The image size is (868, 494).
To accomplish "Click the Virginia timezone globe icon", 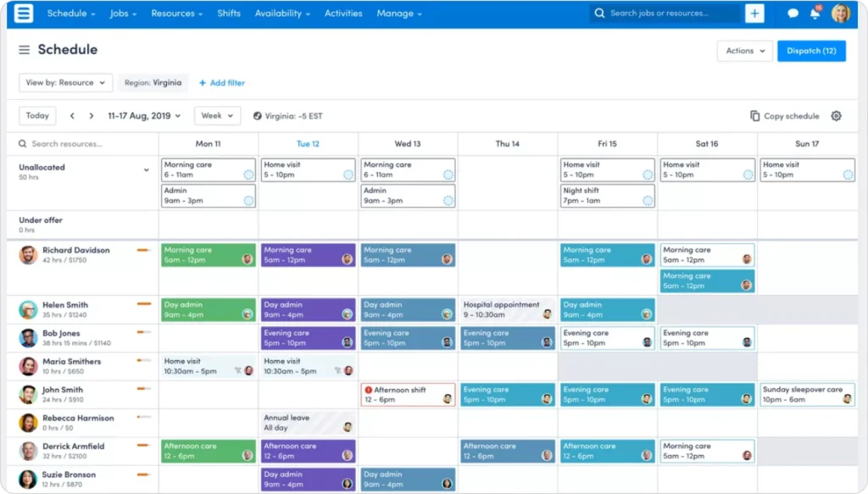I will pyautogui.click(x=258, y=115).
